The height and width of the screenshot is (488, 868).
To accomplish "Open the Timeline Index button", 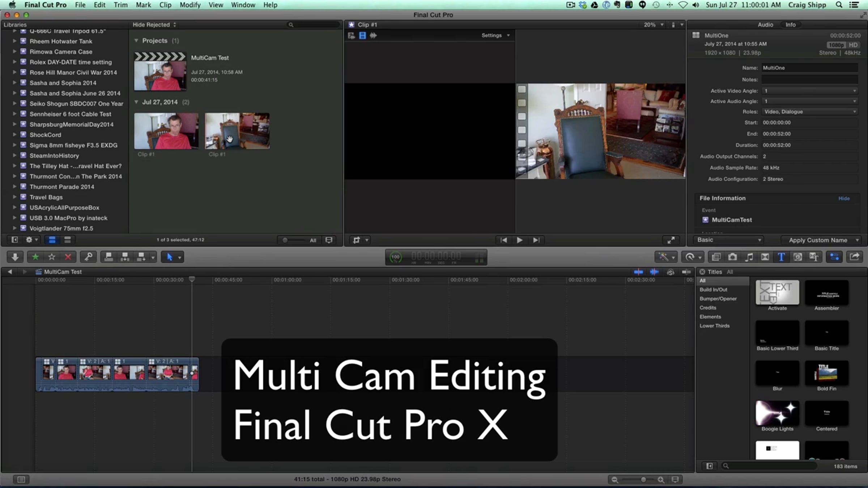I will coord(21,479).
